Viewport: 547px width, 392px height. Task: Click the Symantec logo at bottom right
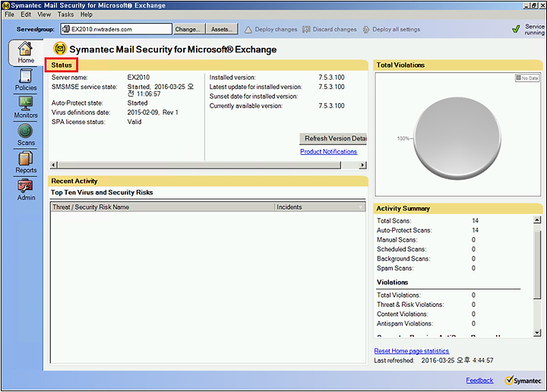point(523,380)
